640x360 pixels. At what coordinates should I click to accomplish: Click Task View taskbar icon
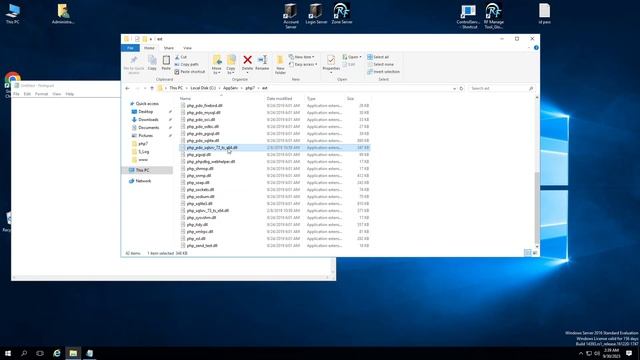click(x=40, y=353)
